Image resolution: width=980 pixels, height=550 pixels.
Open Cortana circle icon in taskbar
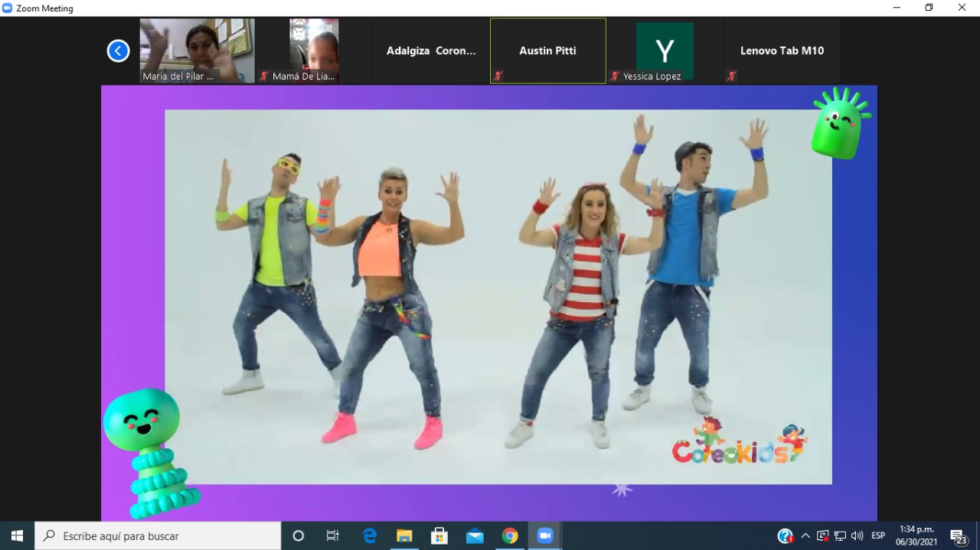(299, 535)
